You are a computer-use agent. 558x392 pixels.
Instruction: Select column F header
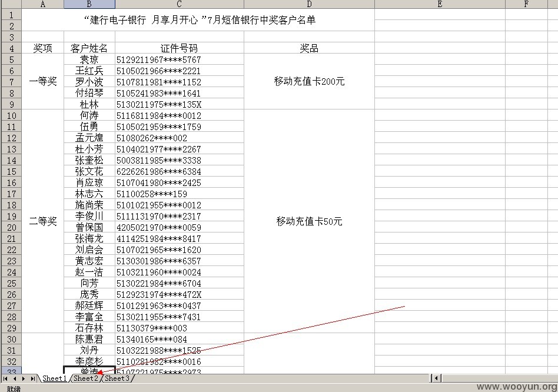[526, 4]
